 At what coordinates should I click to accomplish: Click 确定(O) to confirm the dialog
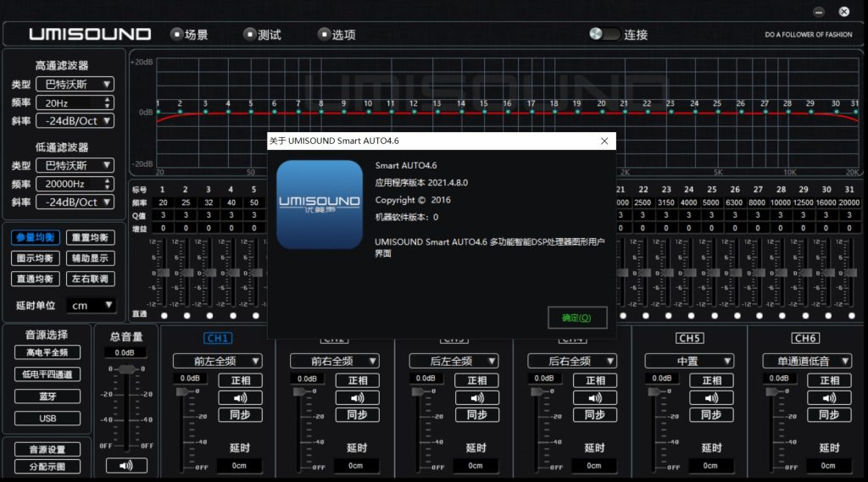point(576,318)
